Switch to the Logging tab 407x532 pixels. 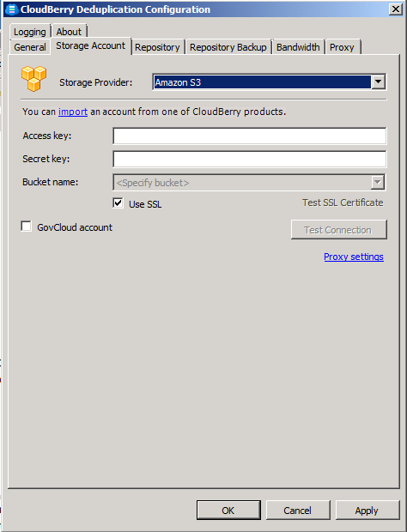point(30,32)
